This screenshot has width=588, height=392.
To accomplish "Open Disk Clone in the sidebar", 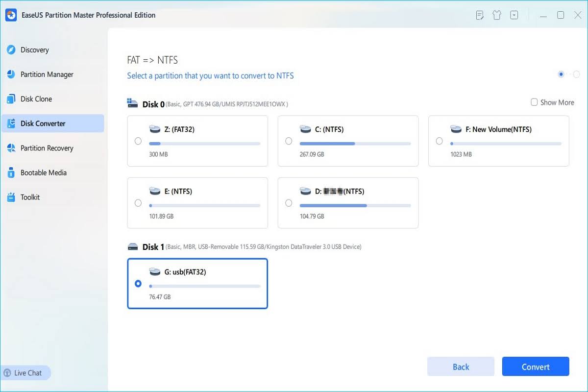I will (52, 99).
